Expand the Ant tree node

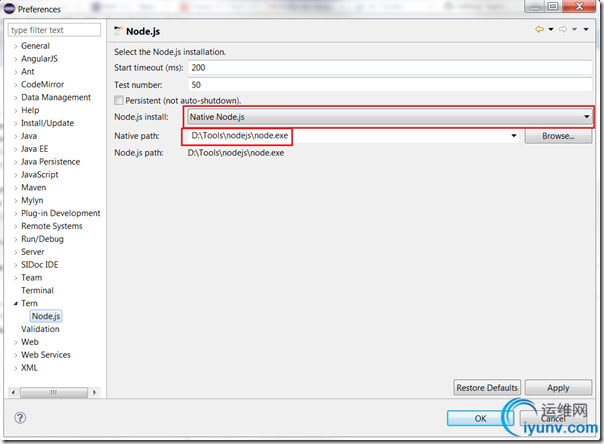pyautogui.click(x=16, y=72)
